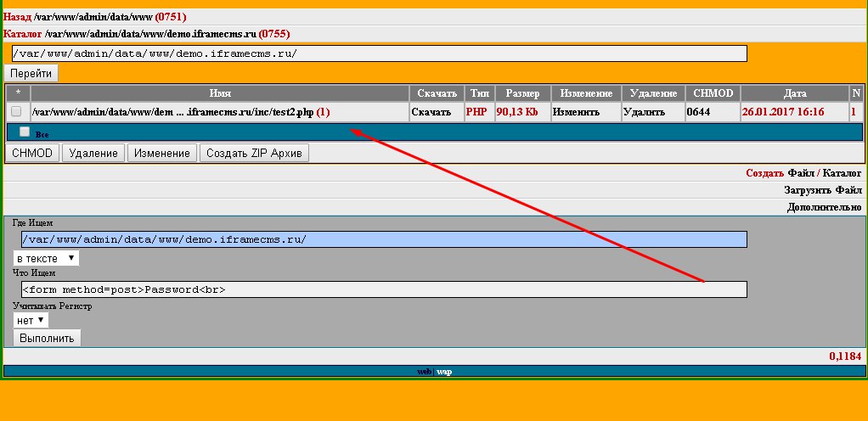Screen dimensions: 868x421
Task: Download test2.php via 'Скачать' link
Action: pyautogui.click(x=431, y=111)
